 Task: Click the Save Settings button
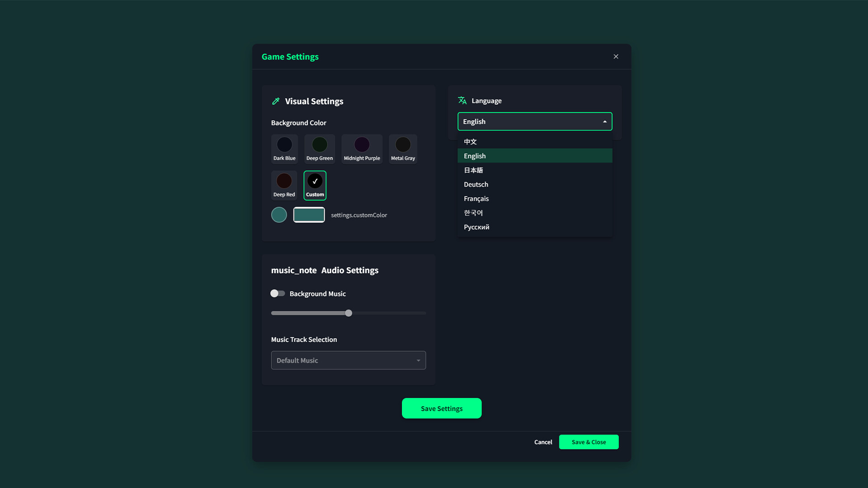click(x=441, y=408)
